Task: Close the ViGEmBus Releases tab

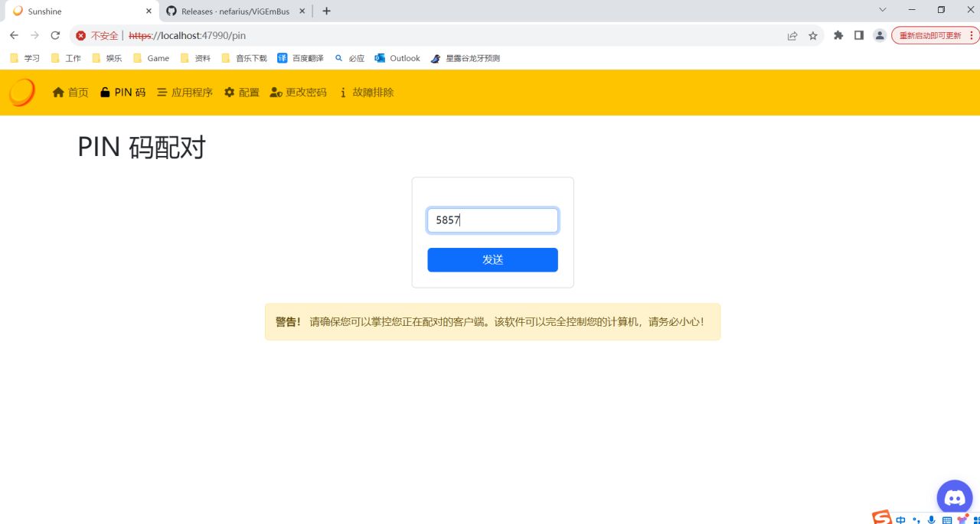Action: point(302,11)
